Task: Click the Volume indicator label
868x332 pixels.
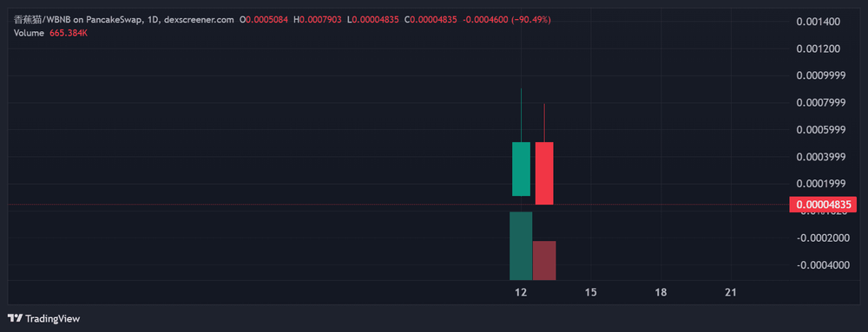Action: [29, 33]
